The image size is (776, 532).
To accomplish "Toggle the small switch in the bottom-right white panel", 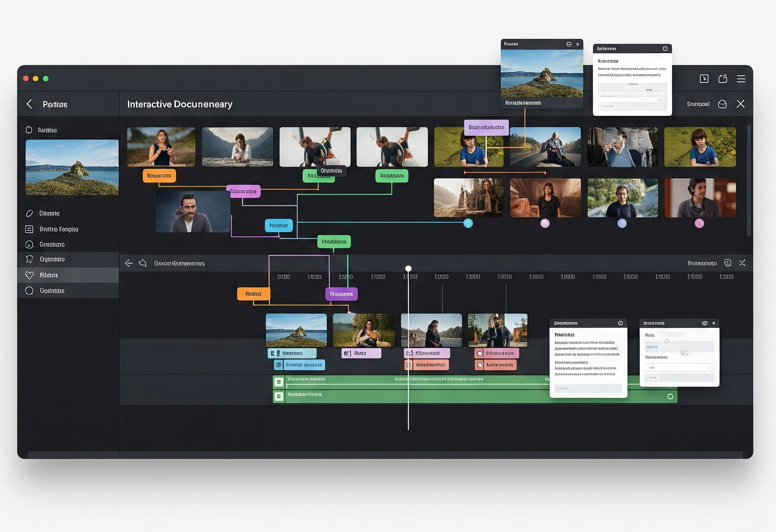I will 684,353.
